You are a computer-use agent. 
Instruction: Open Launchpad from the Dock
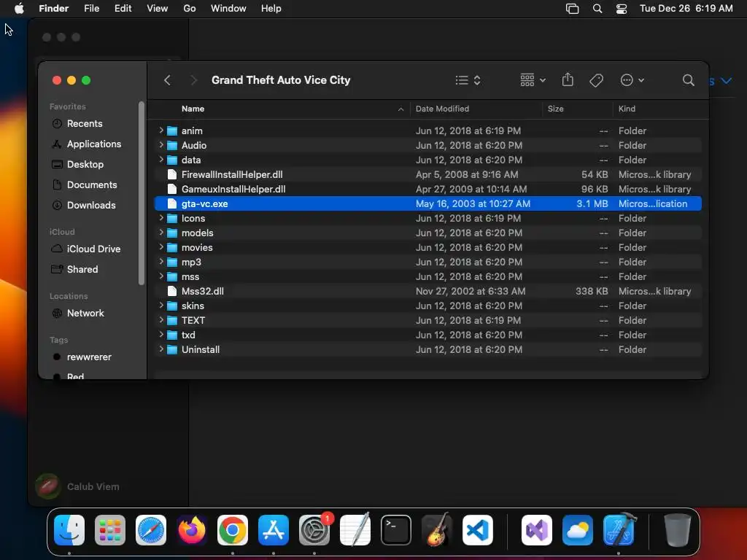(x=110, y=530)
